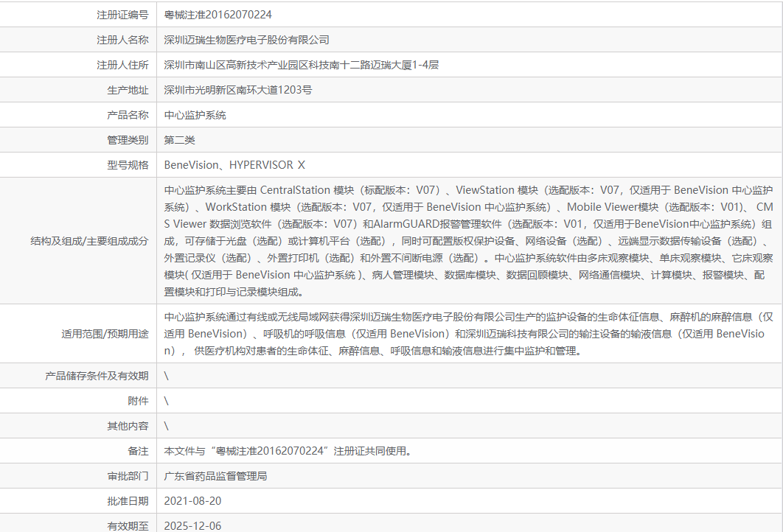
Task: Click the backslash value beside 产品储存条件及有效期
Action: click(167, 376)
